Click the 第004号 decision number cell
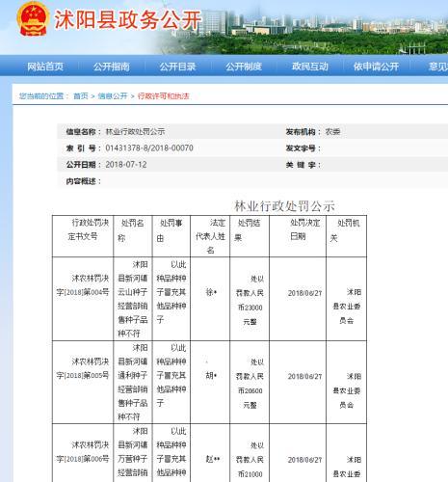The height and width of the screenshot is (482, 448). coord(83,299)
